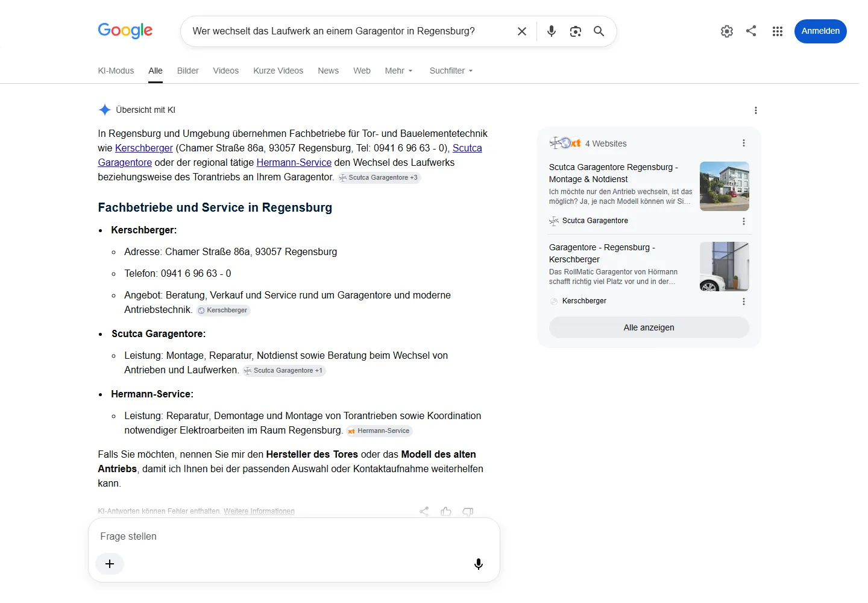The height and width of the screenshot is (603, 868).
Task: Open Scutca Garagentore +1 source chip
Action: click(x=284, y=370)
